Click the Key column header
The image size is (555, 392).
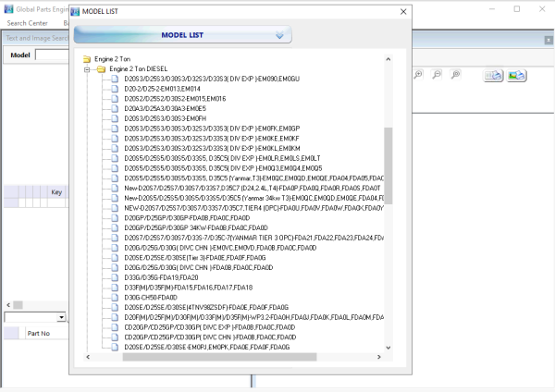[56, 192]
